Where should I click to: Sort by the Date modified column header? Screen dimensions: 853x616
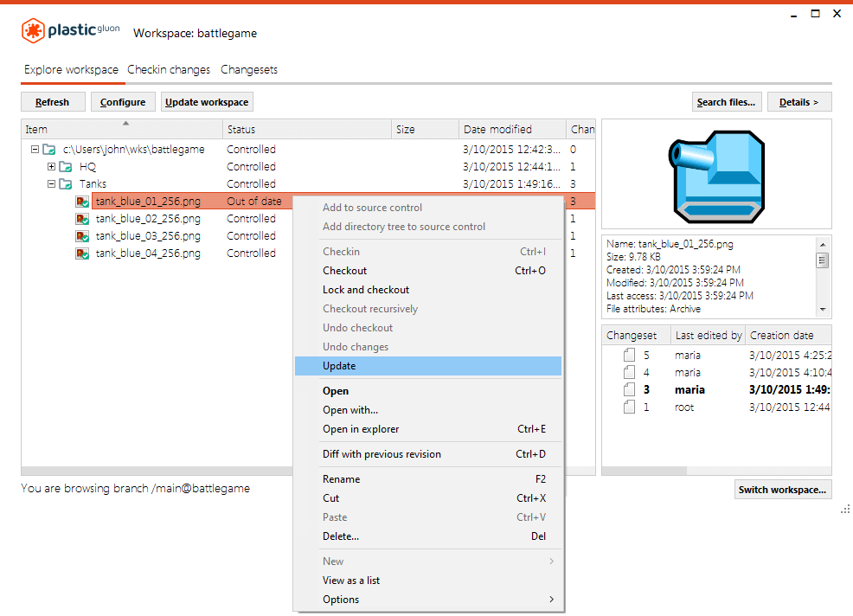click(512, 130)
